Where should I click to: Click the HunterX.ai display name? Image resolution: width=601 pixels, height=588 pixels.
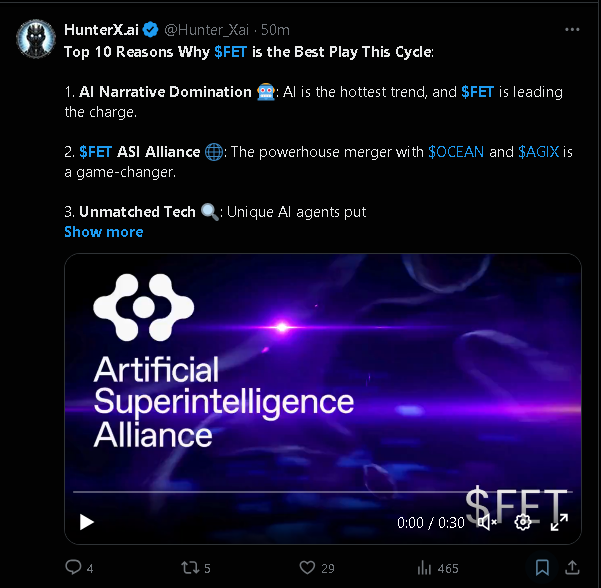[101, 30]
